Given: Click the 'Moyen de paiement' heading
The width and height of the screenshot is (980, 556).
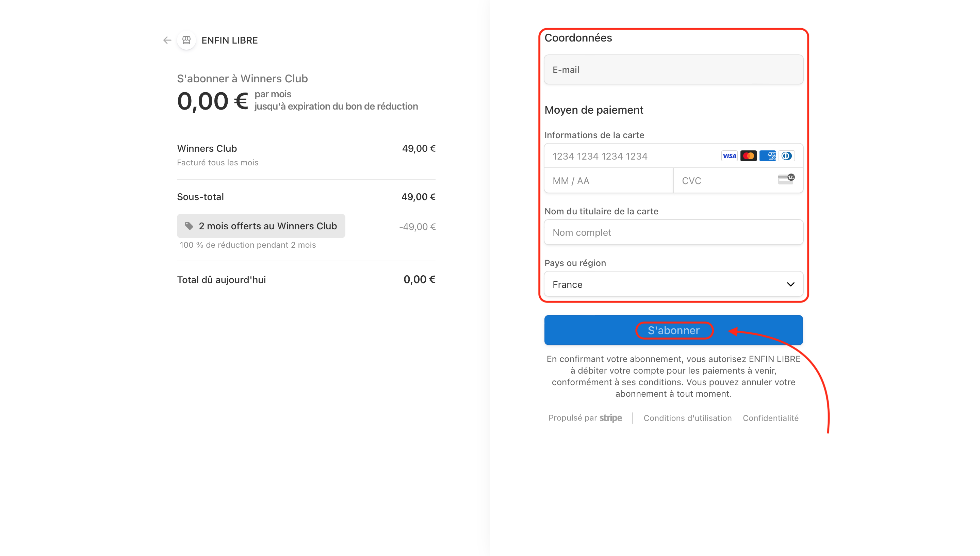Looking at the screenshot, I should coord(594,110).
